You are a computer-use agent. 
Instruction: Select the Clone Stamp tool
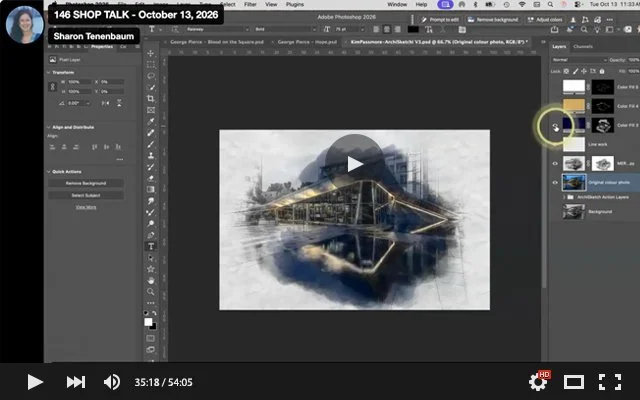[x=151, y=156]
